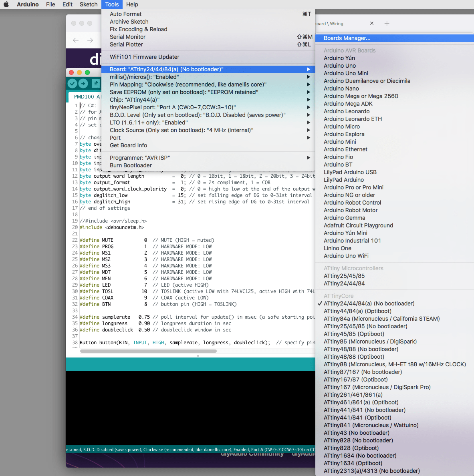Select Arduino Pro or Pro Mini
Viewport: 474px width, 476px height.
pos(395,187)
